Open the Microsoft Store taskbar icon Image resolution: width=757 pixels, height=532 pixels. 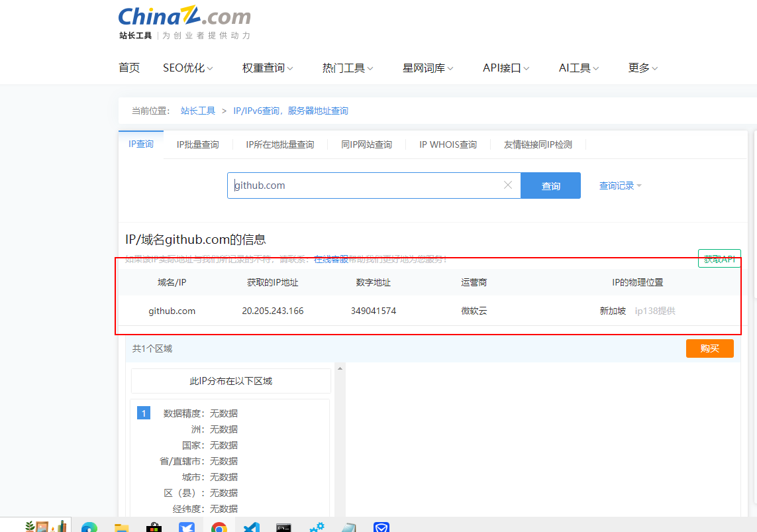pyautogui.click(x=153, y=527)
